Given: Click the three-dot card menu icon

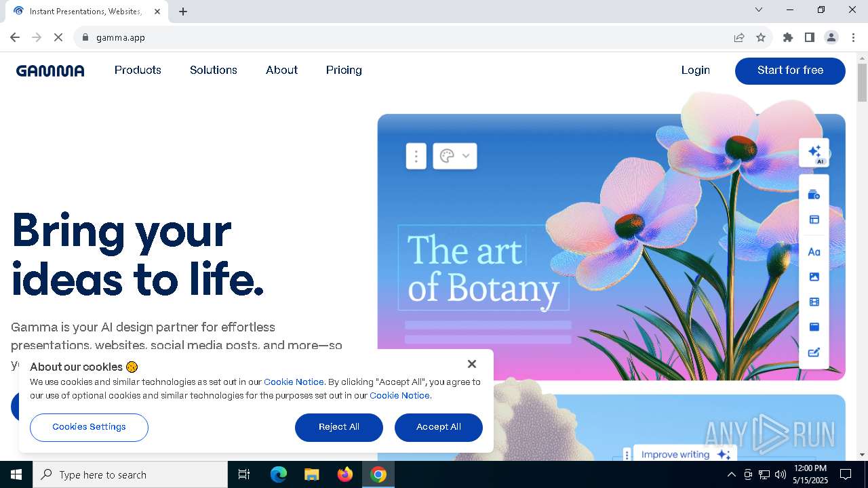Looking at the screenshot, I should point(416,156).
